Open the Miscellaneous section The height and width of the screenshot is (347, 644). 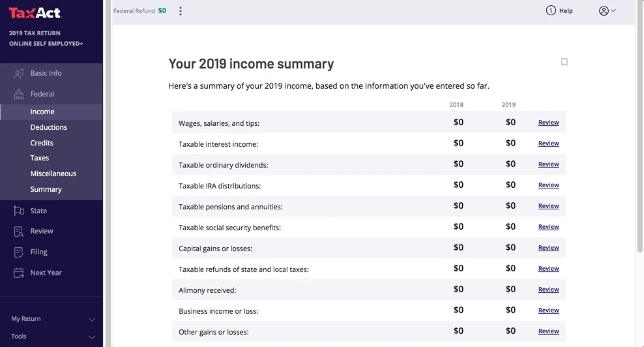tap(53, 173)
